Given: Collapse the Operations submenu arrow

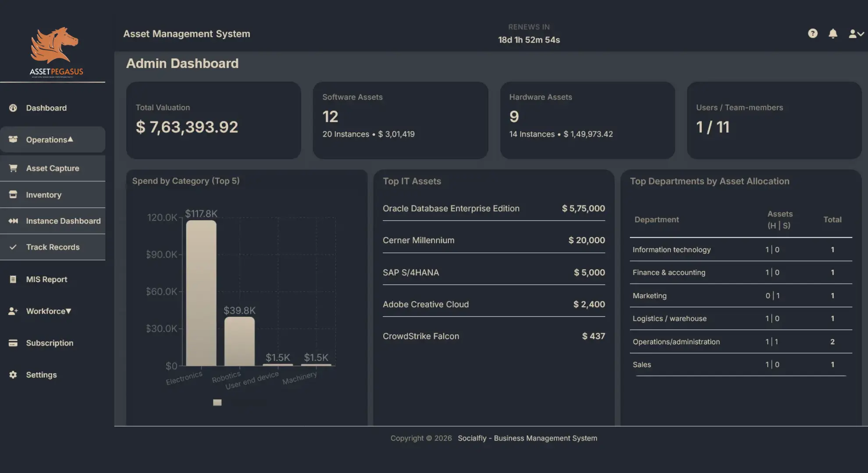Looking at the screenshot, I should click(x=70, y=139).
